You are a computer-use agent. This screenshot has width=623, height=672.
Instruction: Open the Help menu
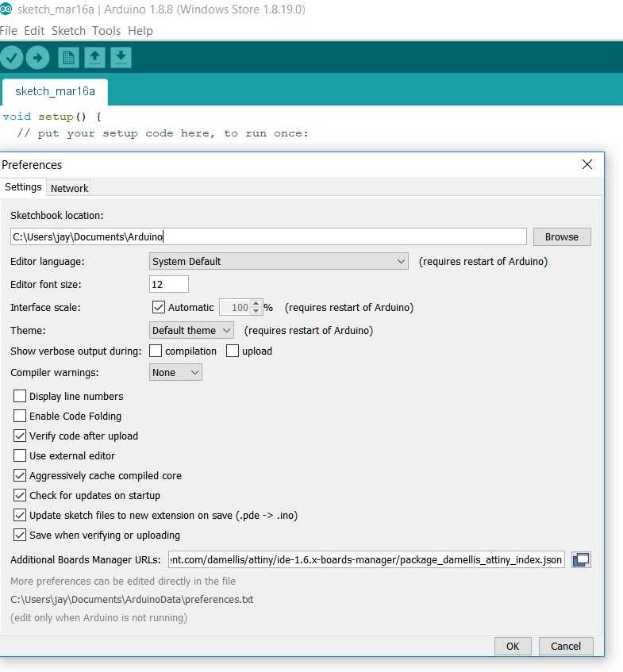[x=140, y=31]
